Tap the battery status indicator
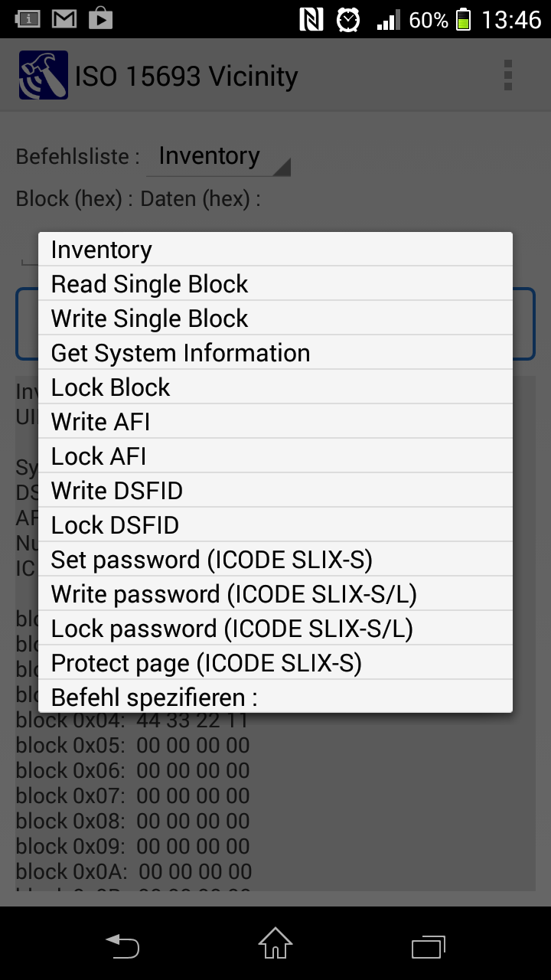Image resolution: width=551 pixels, height=980 pixels. pos(463,20)
